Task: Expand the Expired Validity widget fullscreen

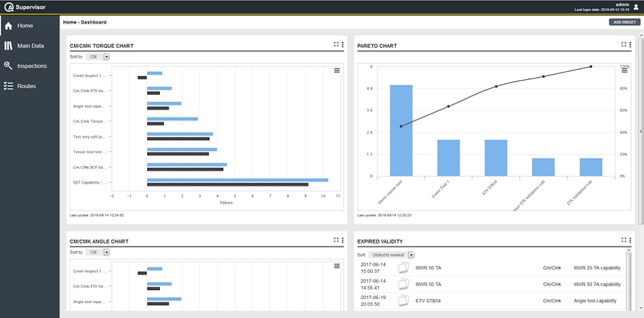Action: 624,239
